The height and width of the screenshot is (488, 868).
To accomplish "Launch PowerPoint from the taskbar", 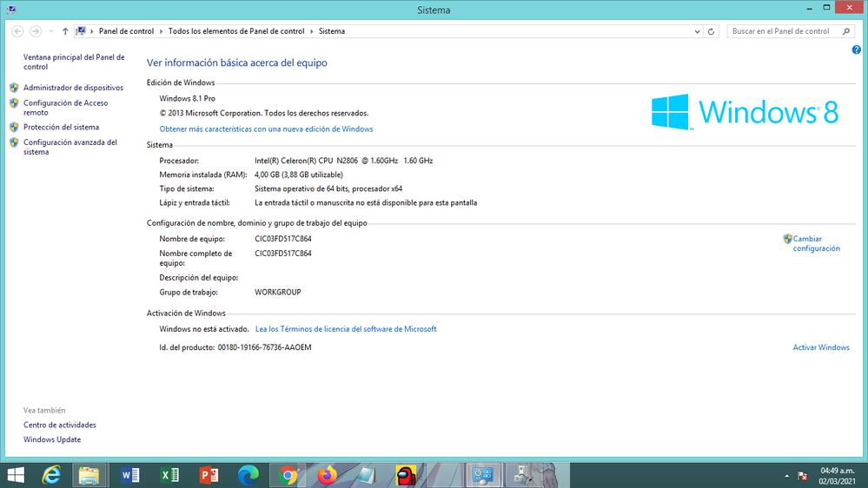I will [x=209, y=475].
